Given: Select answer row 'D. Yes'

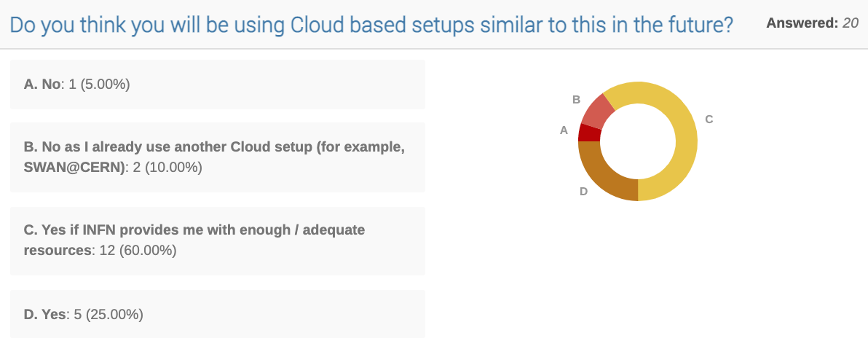Looking at the screenshot, I should 218,314.
